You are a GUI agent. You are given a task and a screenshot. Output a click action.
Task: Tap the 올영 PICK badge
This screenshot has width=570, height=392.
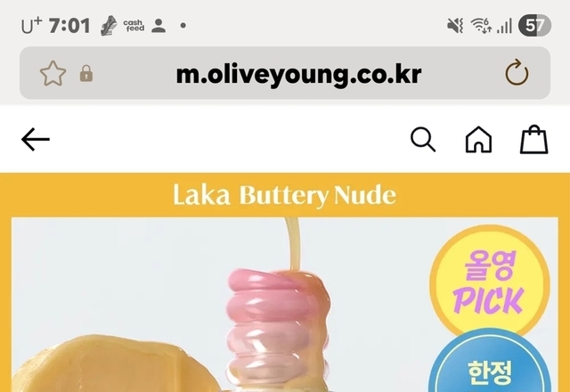click(x=489, y=282)
